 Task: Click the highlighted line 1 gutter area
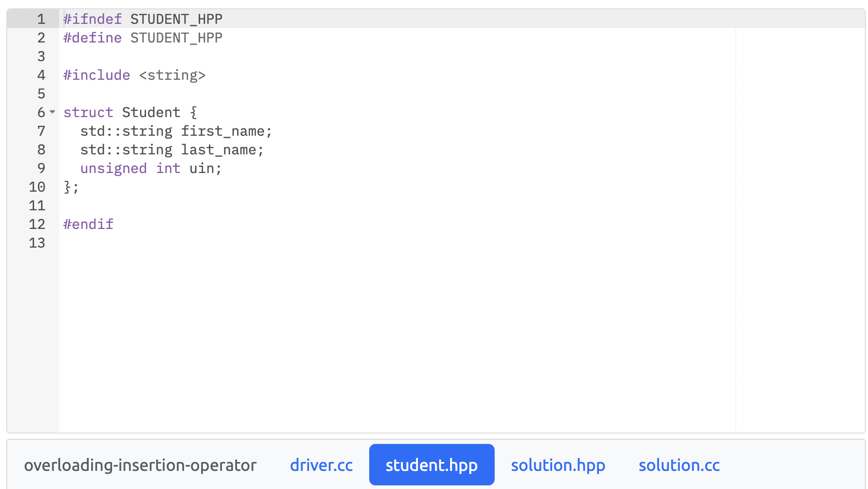40,19
